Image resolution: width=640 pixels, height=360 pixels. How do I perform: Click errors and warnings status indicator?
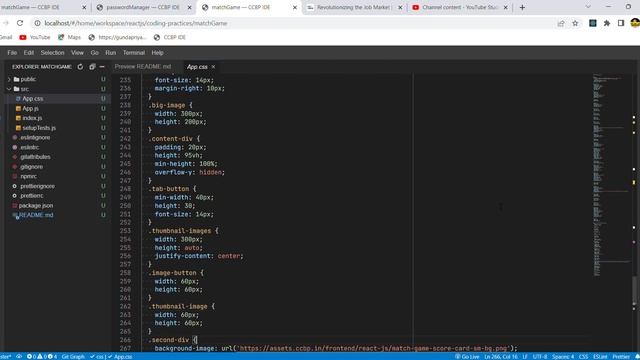(x=42, y=356)
